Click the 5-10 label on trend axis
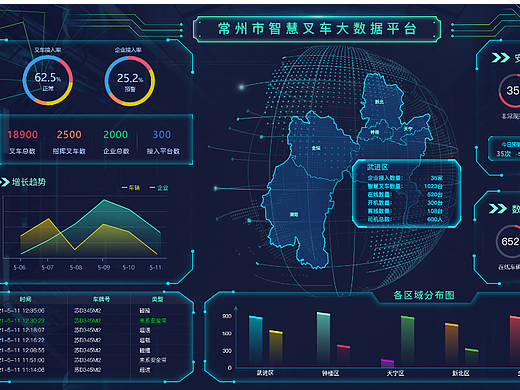 click(129, 267)
